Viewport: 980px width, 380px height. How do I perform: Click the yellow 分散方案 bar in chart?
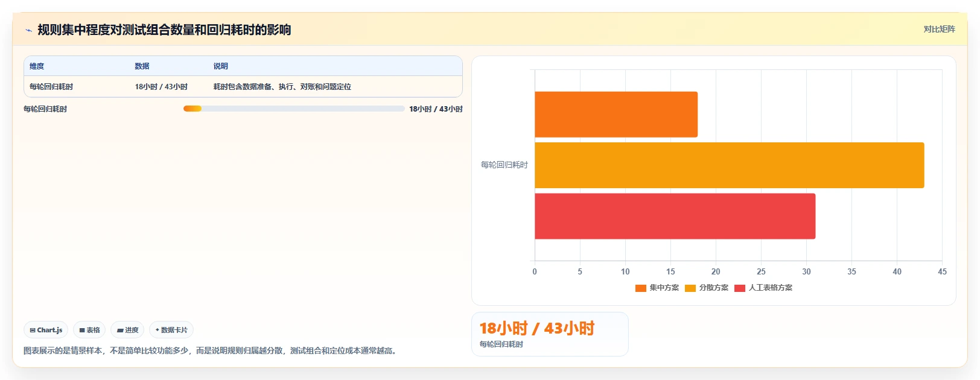click(729, 165)
